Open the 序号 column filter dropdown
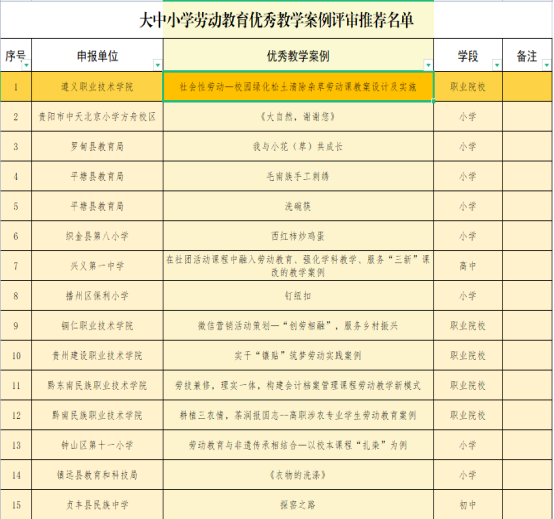The width and height of the screenshot is (554, 519). point(26,65)
